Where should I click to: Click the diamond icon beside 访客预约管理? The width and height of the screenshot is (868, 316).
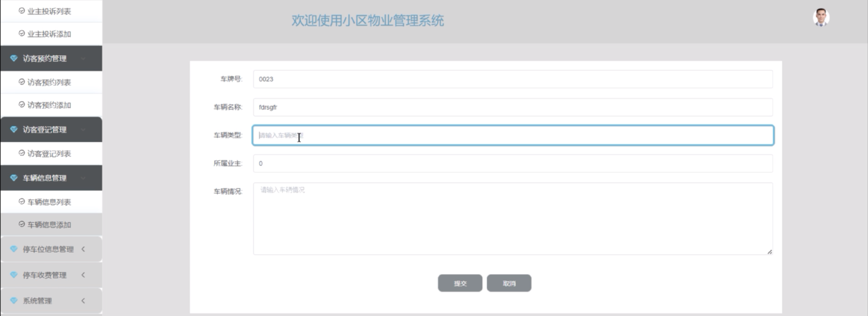pyautogui.click(x=14, y=58)
